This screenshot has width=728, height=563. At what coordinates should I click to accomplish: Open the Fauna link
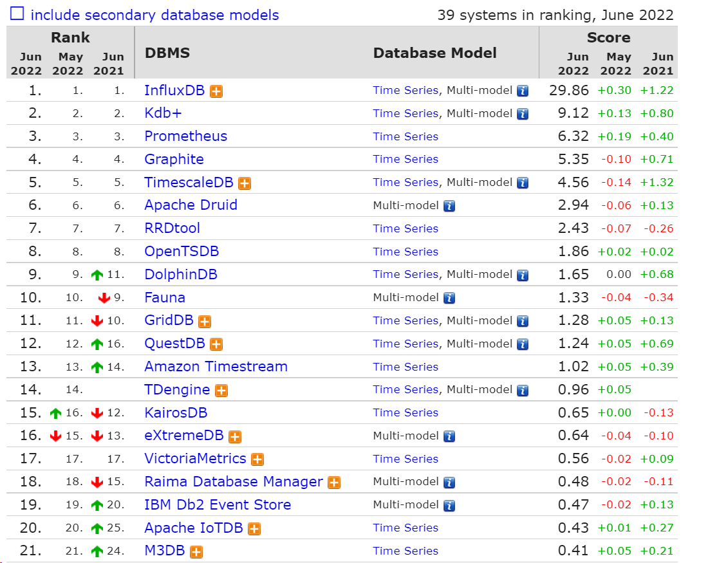[165, 297]
